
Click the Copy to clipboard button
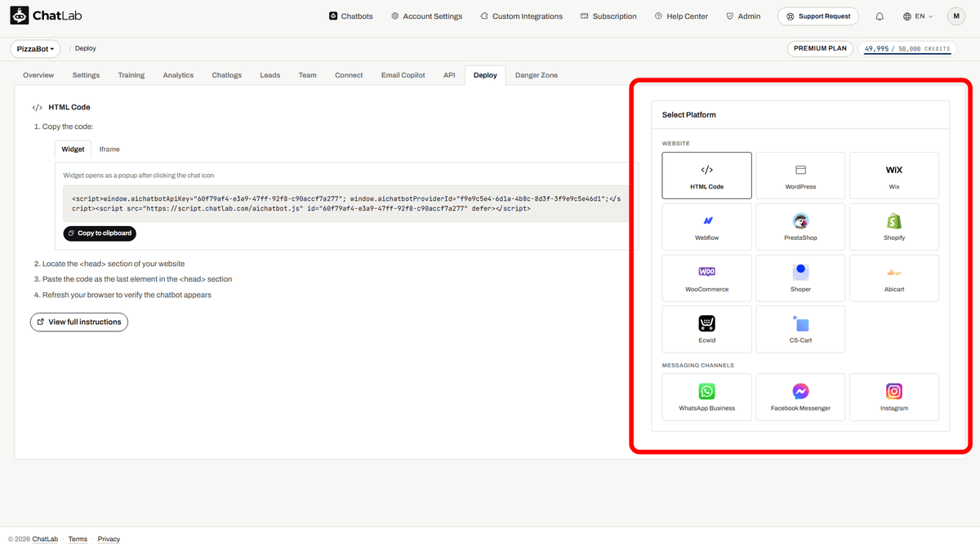coord(100,233)
